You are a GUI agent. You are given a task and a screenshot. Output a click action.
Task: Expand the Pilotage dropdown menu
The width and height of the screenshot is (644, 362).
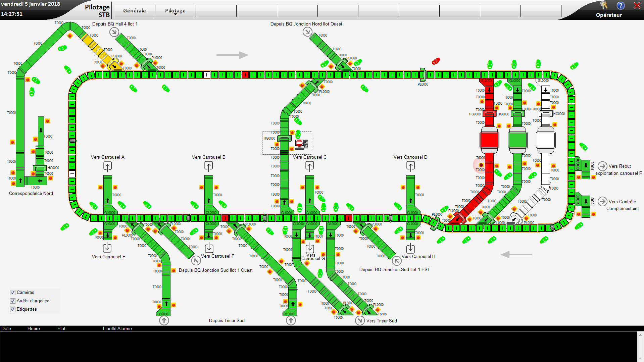(175, 11)
